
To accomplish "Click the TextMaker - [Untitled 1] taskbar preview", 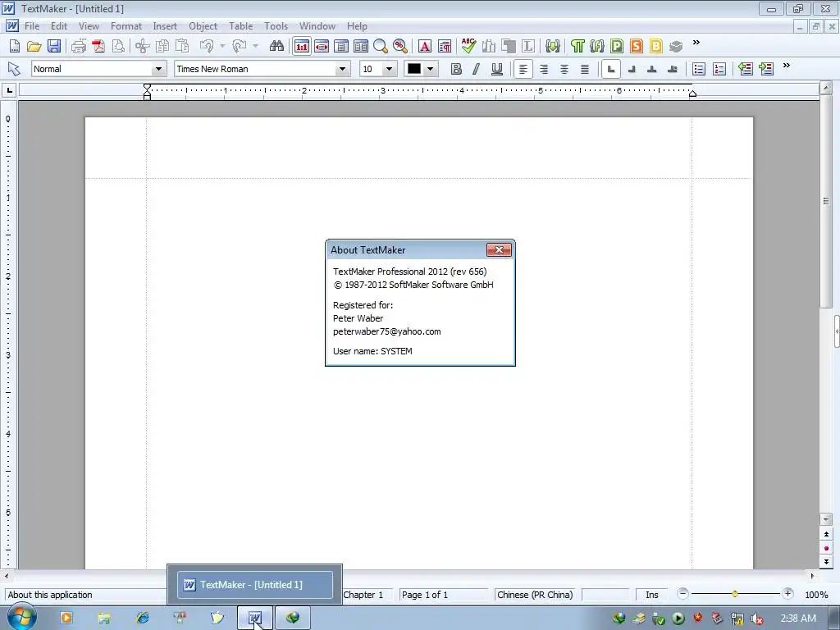I will pos(255,584).
